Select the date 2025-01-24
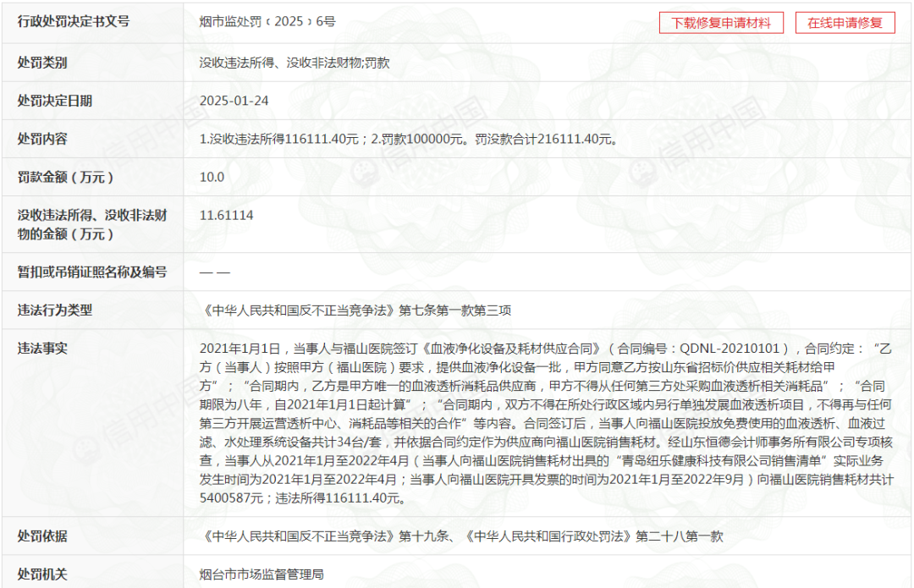This screenshot has width=914, height=588. tap(234, 101)
